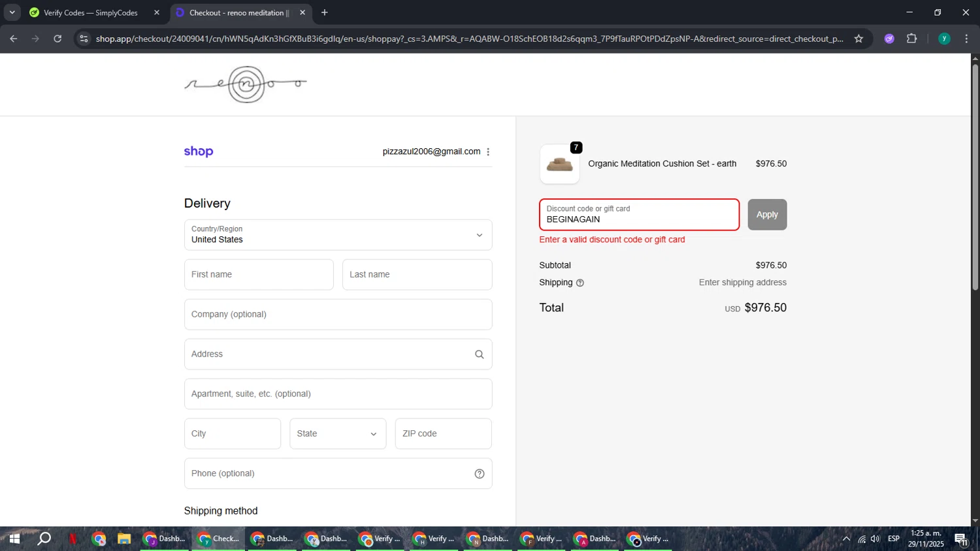
Task: Click the Shipping method heading
Action: [x=221, y=511]
